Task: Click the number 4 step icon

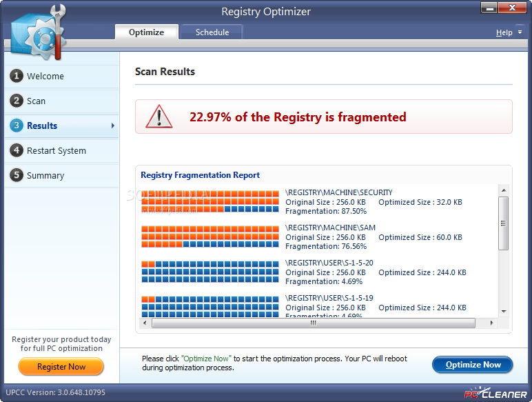Action: coord(17,150)
